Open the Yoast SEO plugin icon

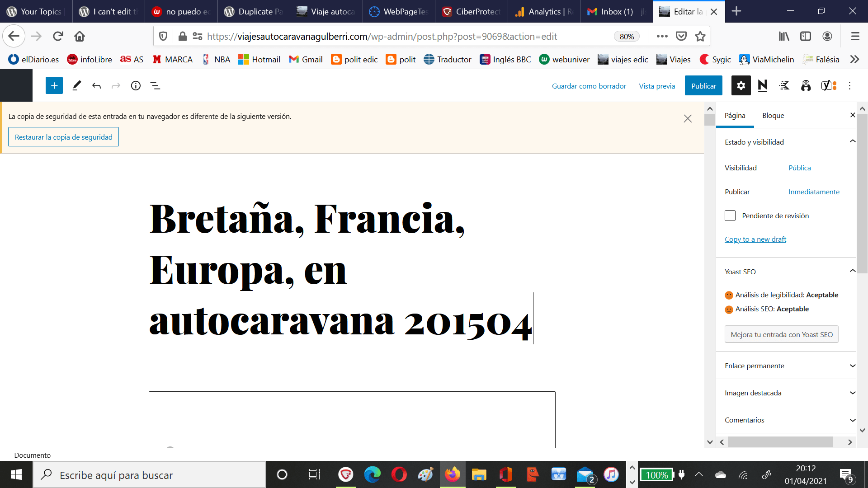click(829, 85)
